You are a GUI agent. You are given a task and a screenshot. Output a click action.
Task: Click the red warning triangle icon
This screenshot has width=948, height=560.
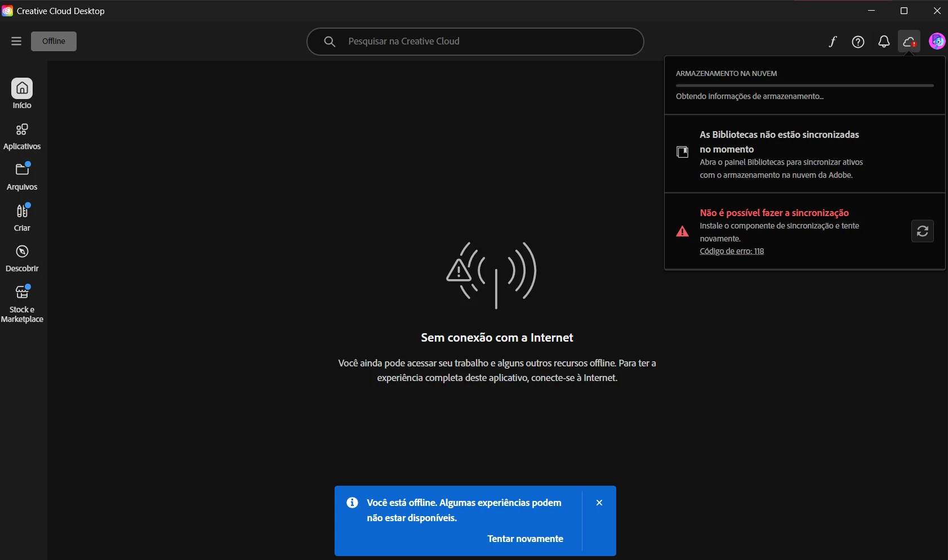(682, 231)
